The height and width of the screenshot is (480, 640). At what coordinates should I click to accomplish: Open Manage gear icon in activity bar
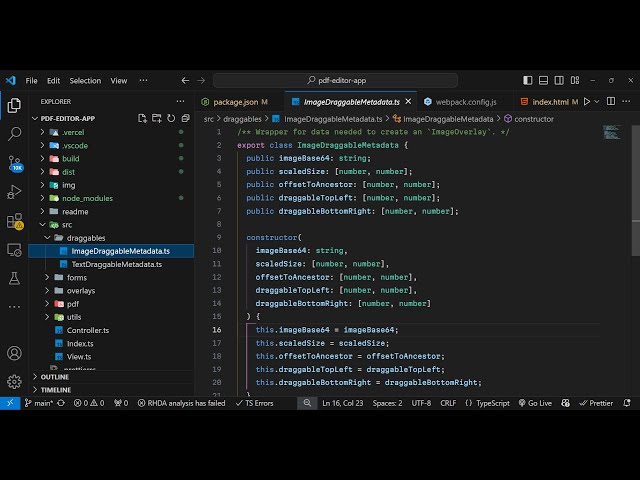(14, 381)
